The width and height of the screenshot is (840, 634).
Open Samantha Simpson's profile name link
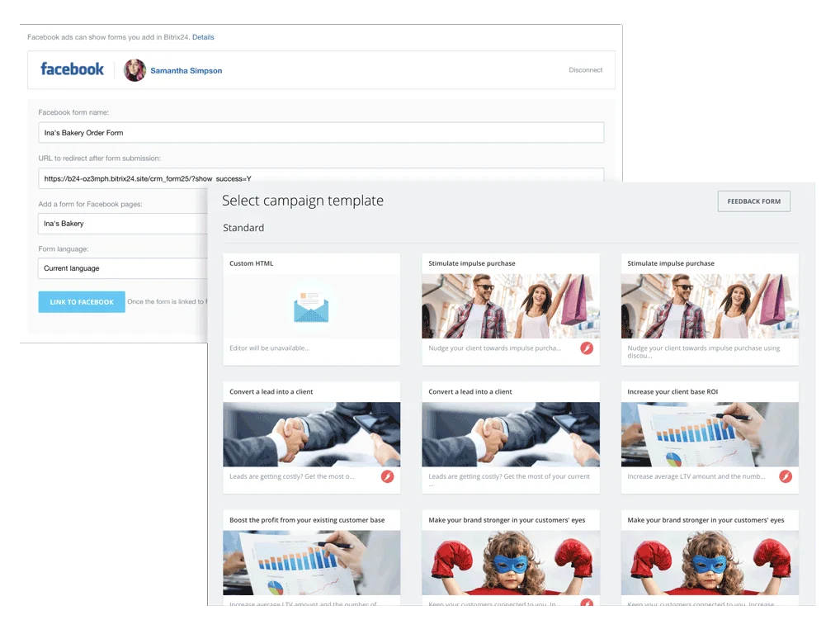tap(186, 71)
